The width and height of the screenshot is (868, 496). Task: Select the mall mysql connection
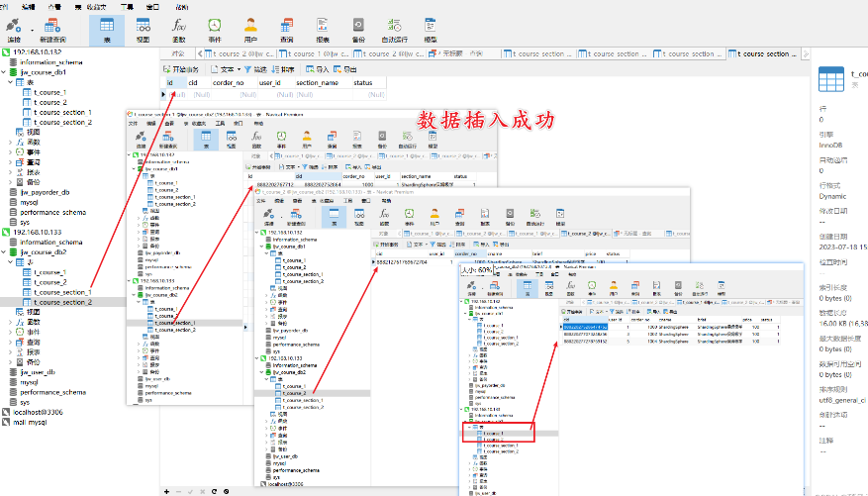coord(30,423)
